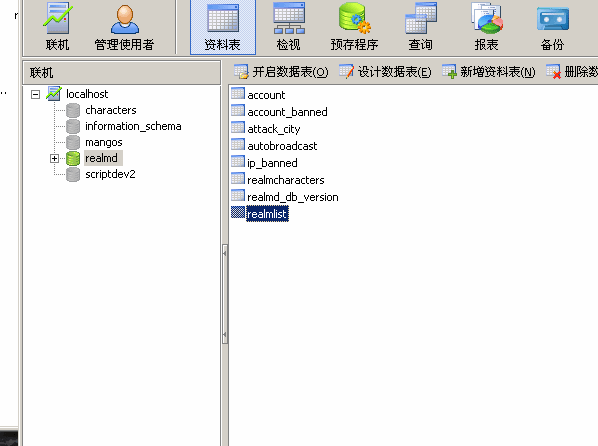Open the 联机 connection icon in toolbar
Image resolution: width=598 pixels, height=446 pixels.
tap(57, 27)
